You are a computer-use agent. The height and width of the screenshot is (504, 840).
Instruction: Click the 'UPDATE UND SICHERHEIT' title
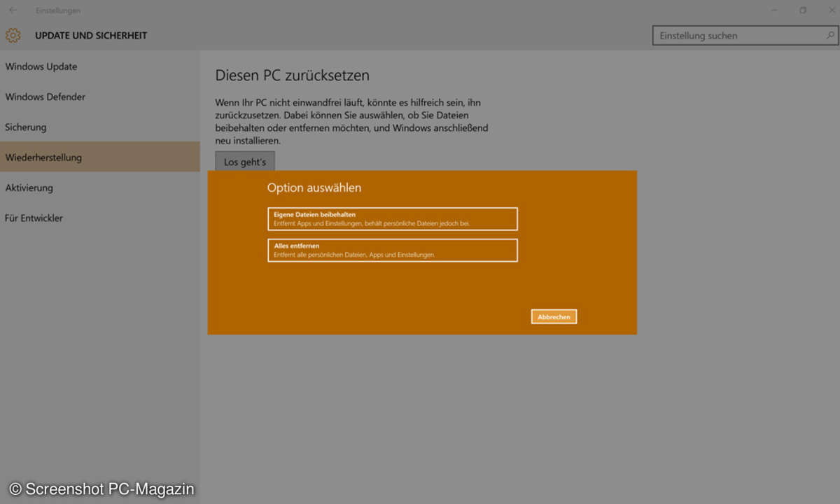pos(91,36)
